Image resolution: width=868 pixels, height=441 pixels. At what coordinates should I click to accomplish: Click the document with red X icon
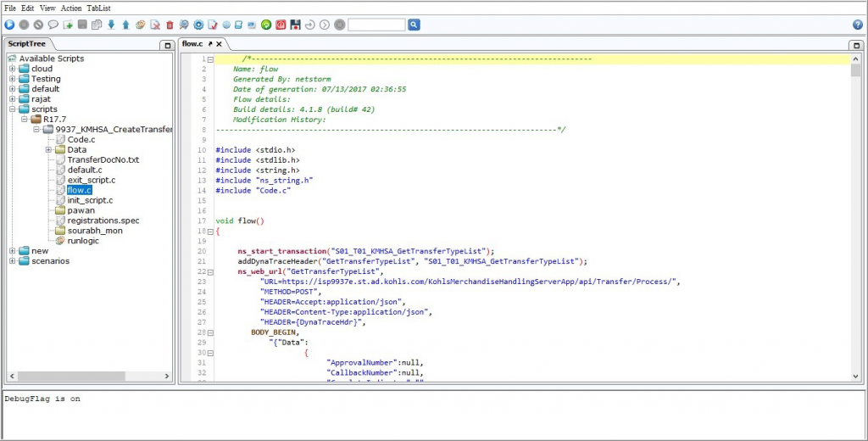156,25
